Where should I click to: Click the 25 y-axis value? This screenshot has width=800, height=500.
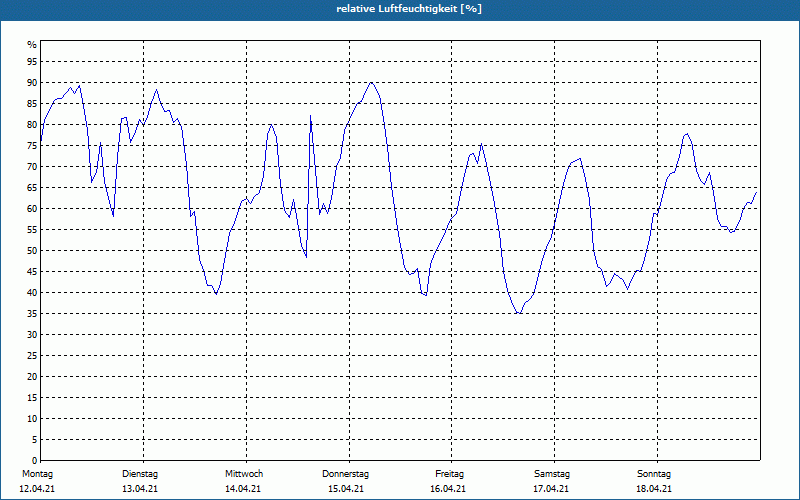[32, 356]
